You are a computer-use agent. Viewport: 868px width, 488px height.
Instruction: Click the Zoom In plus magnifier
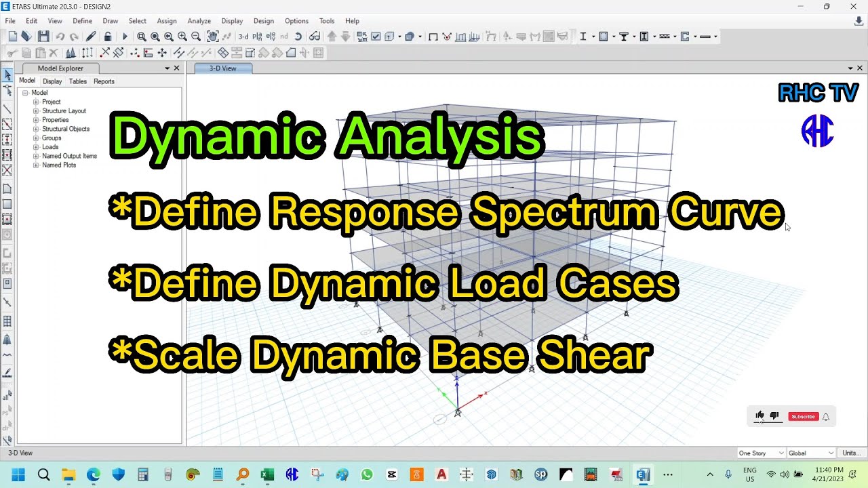(x=182, y=37)
